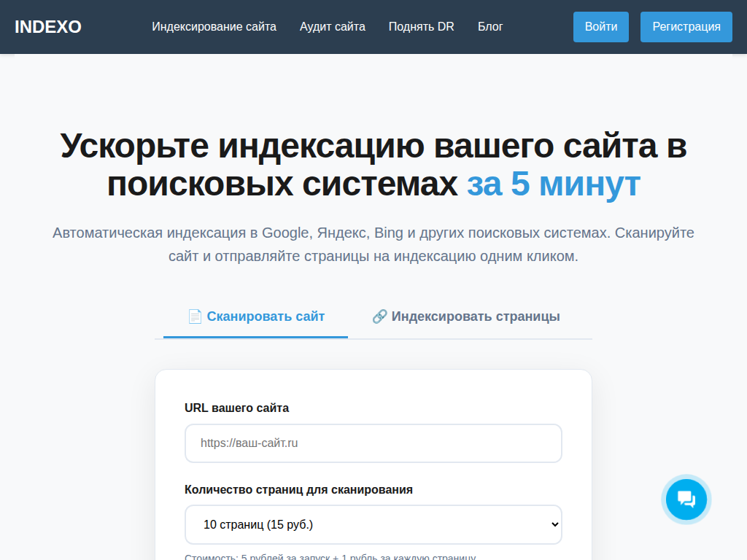Click the URL вашего сайта label

(x=237, y=408)
